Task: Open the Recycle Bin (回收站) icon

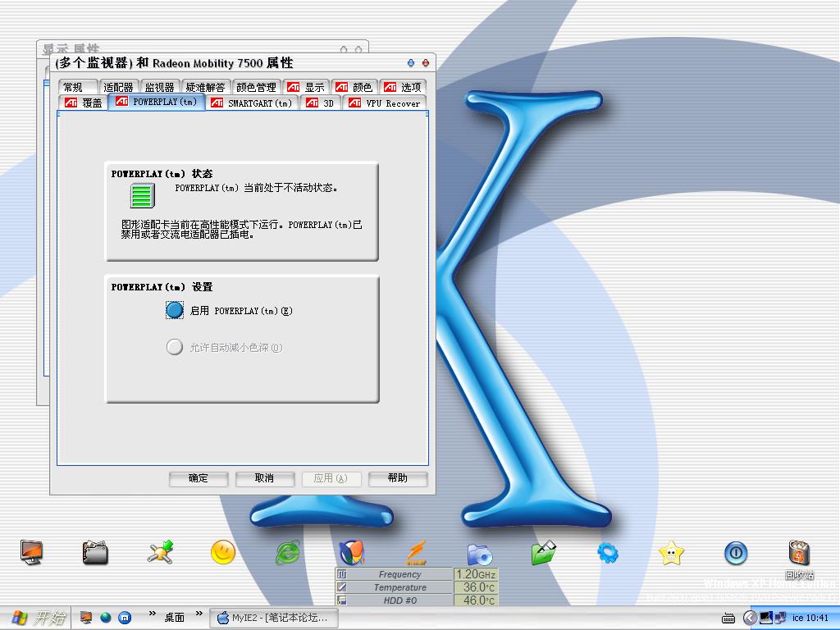Action: (799, 559)
